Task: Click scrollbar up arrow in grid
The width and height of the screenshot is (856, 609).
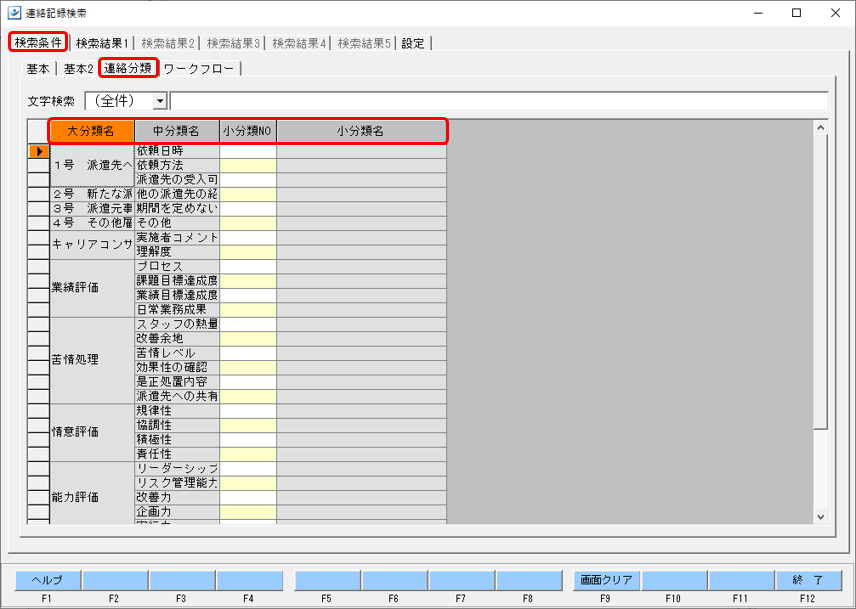Action: coord(821,128)
